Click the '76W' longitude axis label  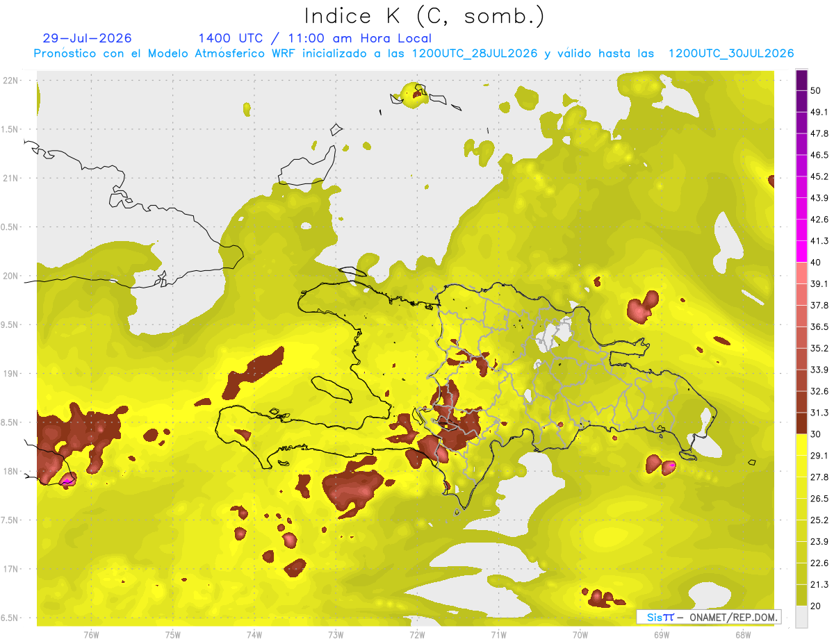tap(91, 635)
